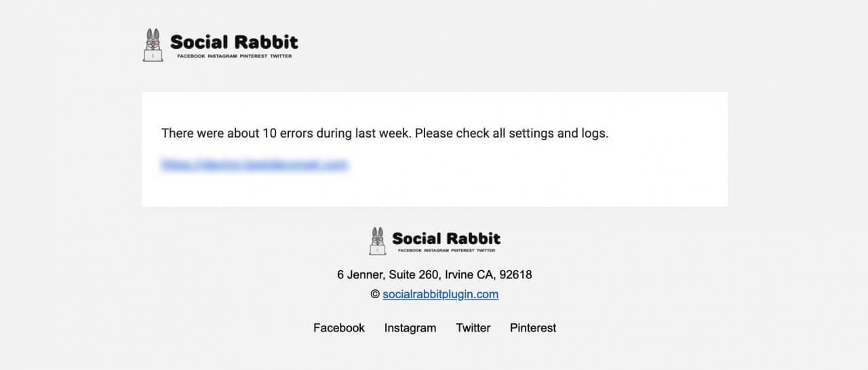
Task: Open the Facebook footer link
Action: pyautogui.click(x=339, y=328)
